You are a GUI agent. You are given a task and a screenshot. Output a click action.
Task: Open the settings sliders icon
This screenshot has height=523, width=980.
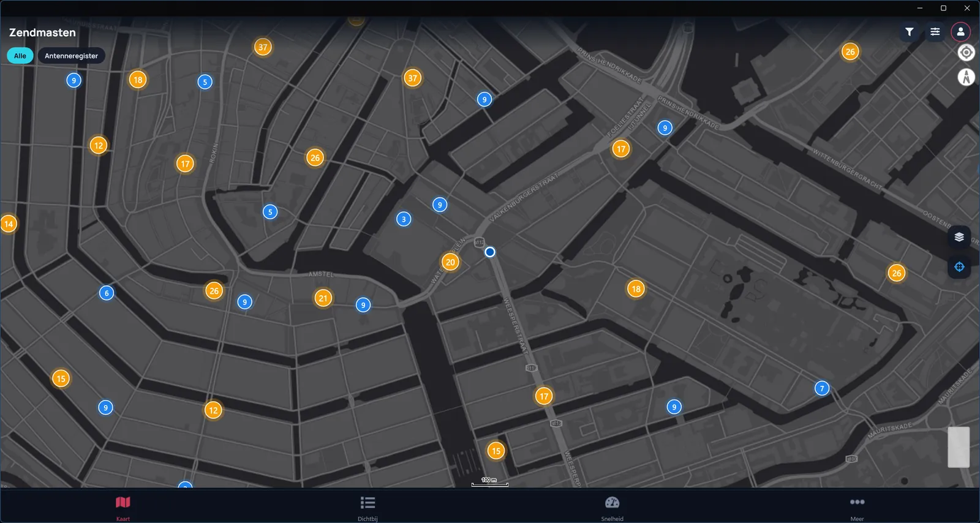point(935,32)
